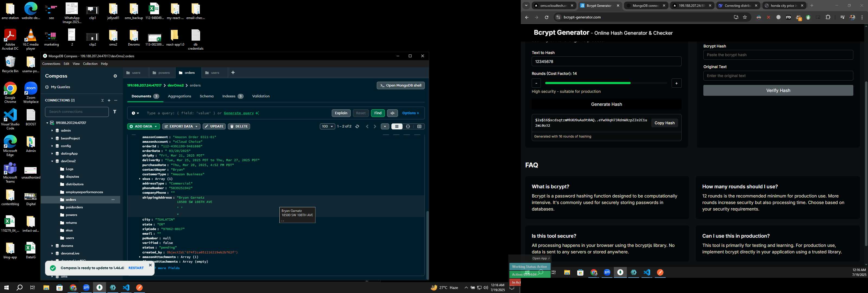Open Compass settings gear icon

(x=115, y=76)
